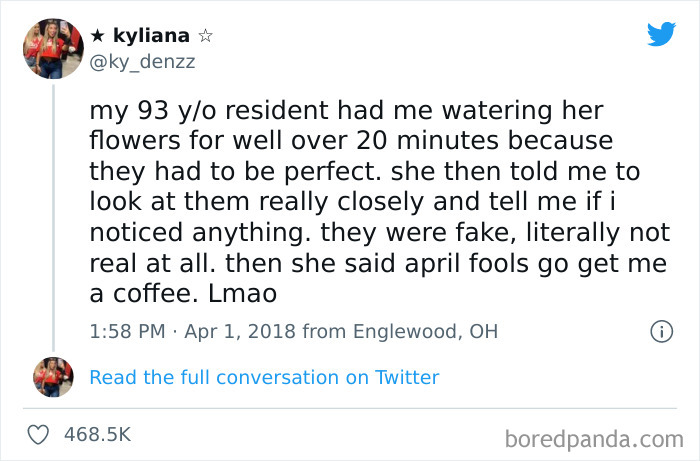Click the outlined star after kyliana
The image size is (700, 461).
208,36
